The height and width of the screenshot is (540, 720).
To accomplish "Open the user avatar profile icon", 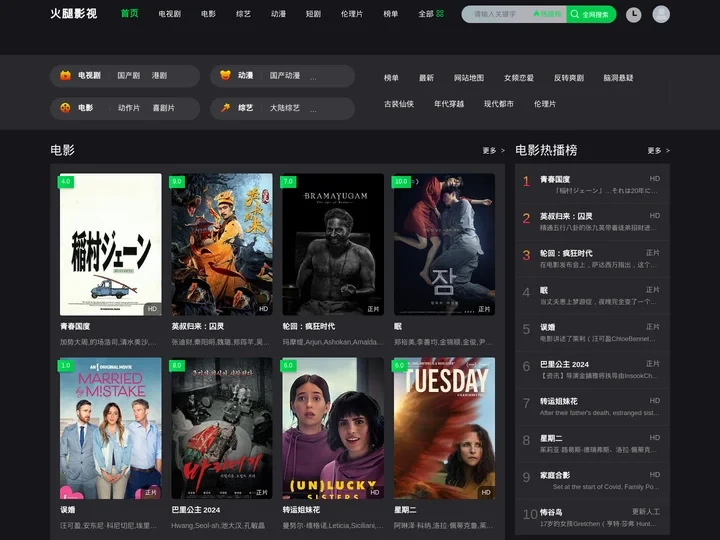I will (x=661, y=14).
